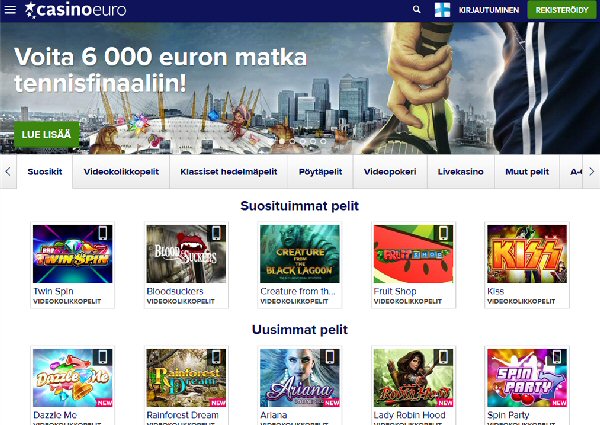This screenshot has height=425, width=600.
Task: Show more category tabs with right chevron
Action: pos(592,172)
